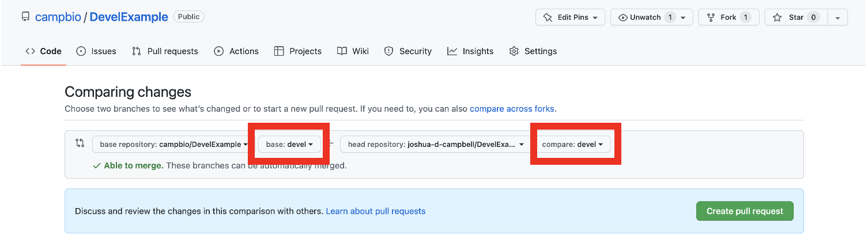Click the Insights graph icon
868x242 pixels.
click(x=452, y=51)
